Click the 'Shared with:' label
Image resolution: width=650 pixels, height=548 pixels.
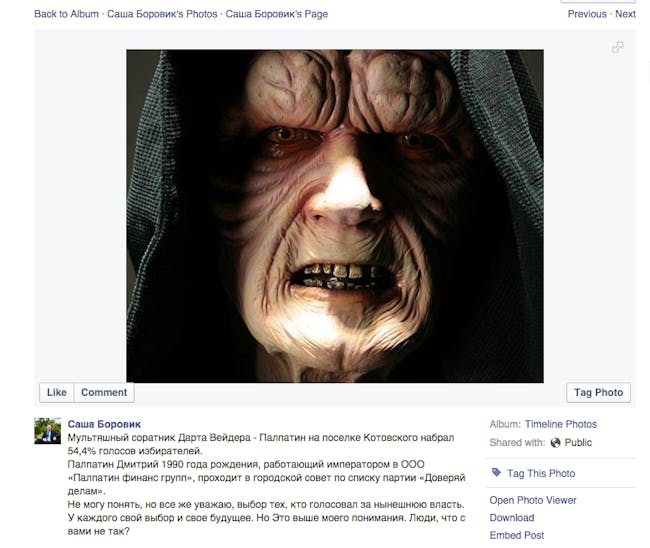pyautogui.click(x=517, y=443)
